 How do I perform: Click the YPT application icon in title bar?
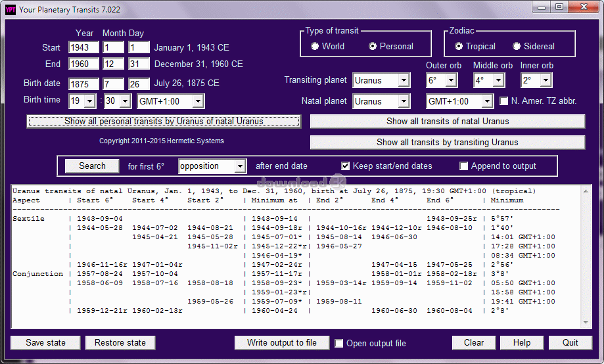(10, 10)
